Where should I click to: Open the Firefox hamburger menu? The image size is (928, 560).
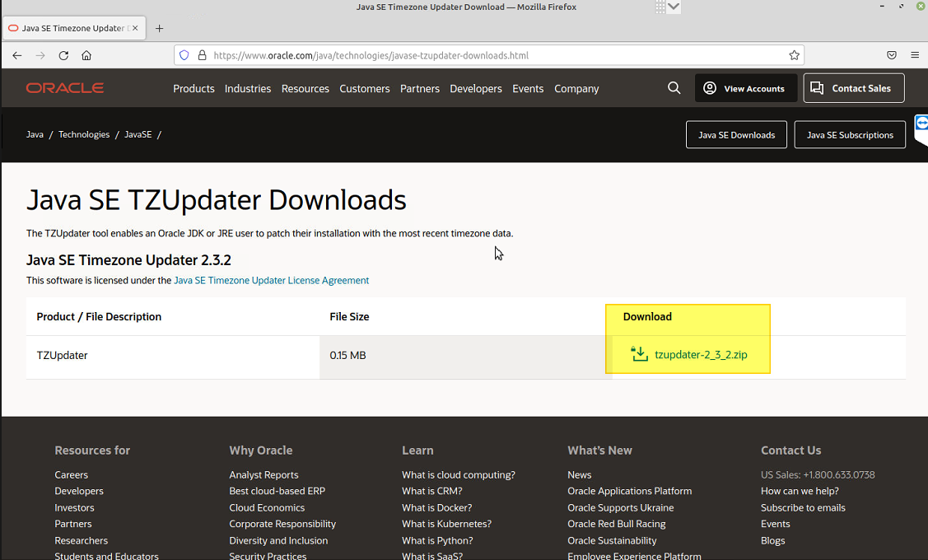click(x=915, y=55)
